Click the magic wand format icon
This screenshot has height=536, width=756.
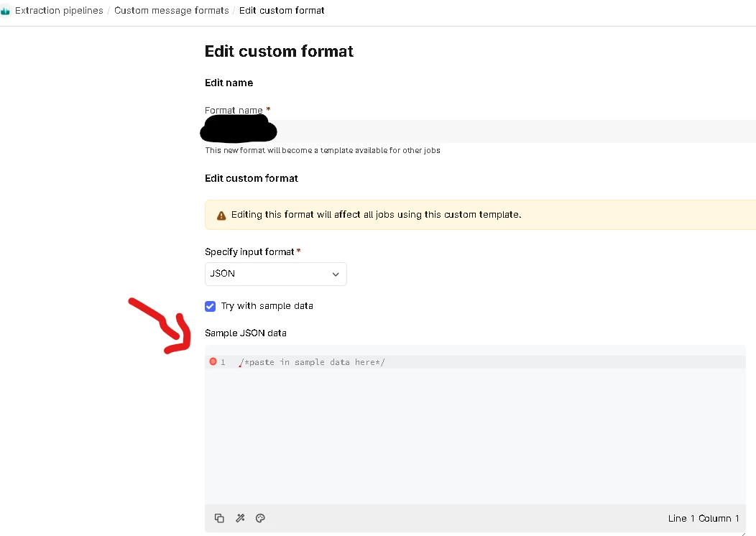[240, 518]
